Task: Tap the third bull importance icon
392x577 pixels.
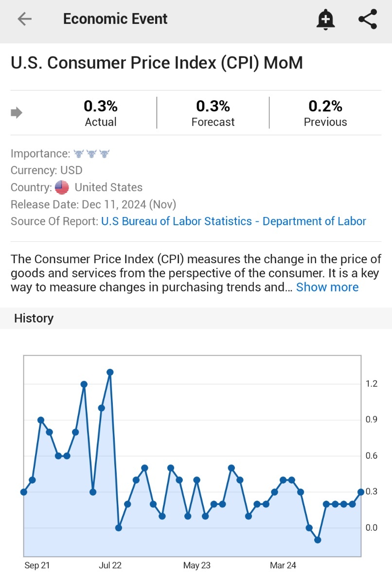Action: click(104, 154)
